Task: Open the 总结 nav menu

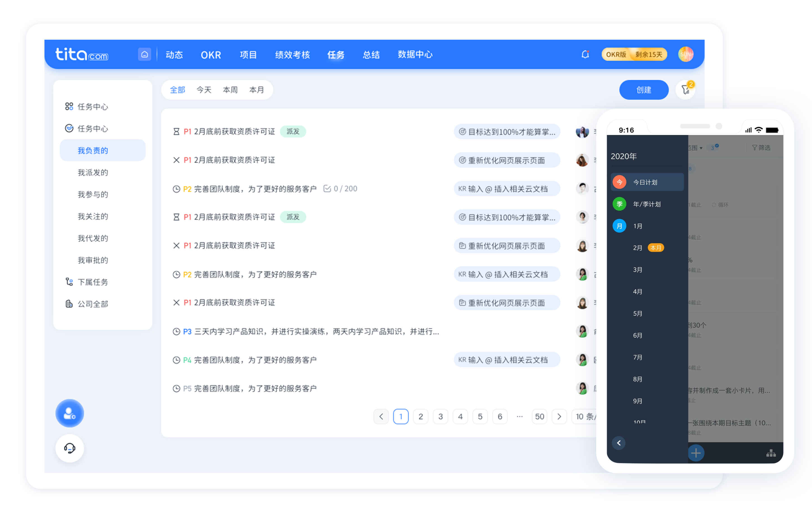Action: [x=371, y=54]
